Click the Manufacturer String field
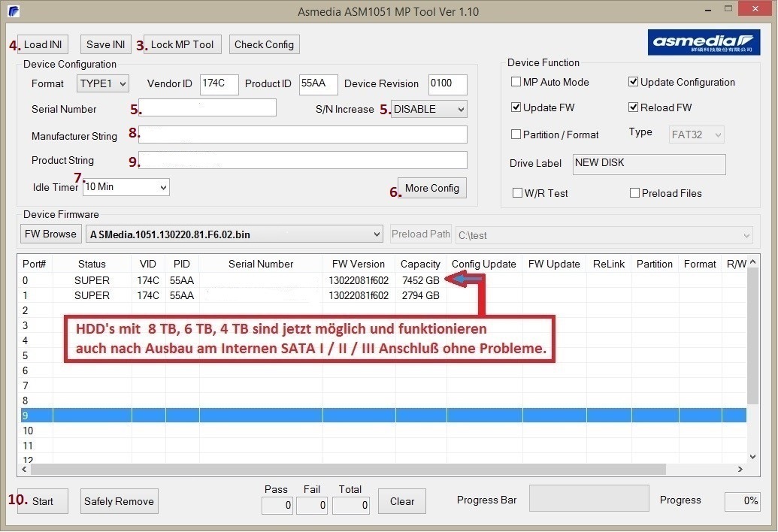 [303, 135]
